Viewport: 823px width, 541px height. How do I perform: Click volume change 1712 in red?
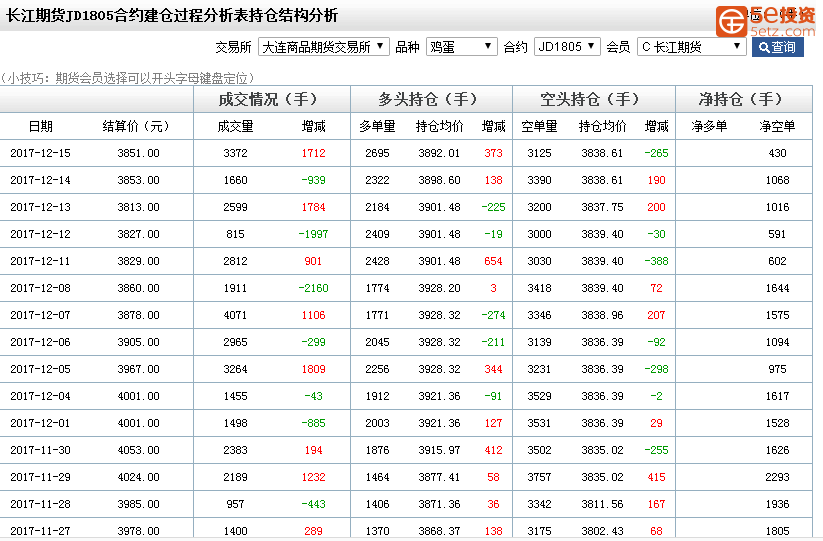coord(313,153)
